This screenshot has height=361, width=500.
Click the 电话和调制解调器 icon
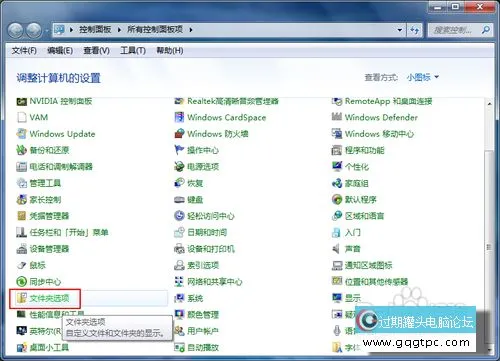coord(22,166)
